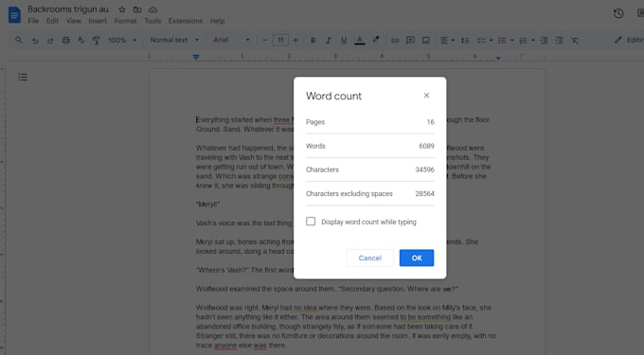This screenshot has width=644, height=355.
Task: Open the View menu
Action: tap(74, 21)
